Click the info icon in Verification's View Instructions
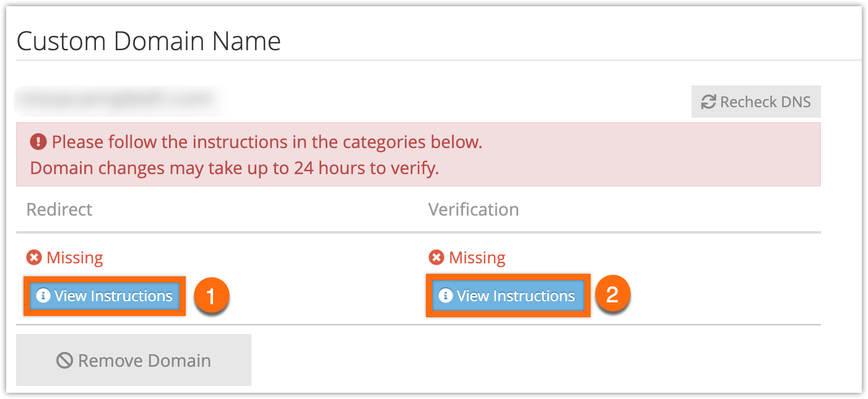 446,296
